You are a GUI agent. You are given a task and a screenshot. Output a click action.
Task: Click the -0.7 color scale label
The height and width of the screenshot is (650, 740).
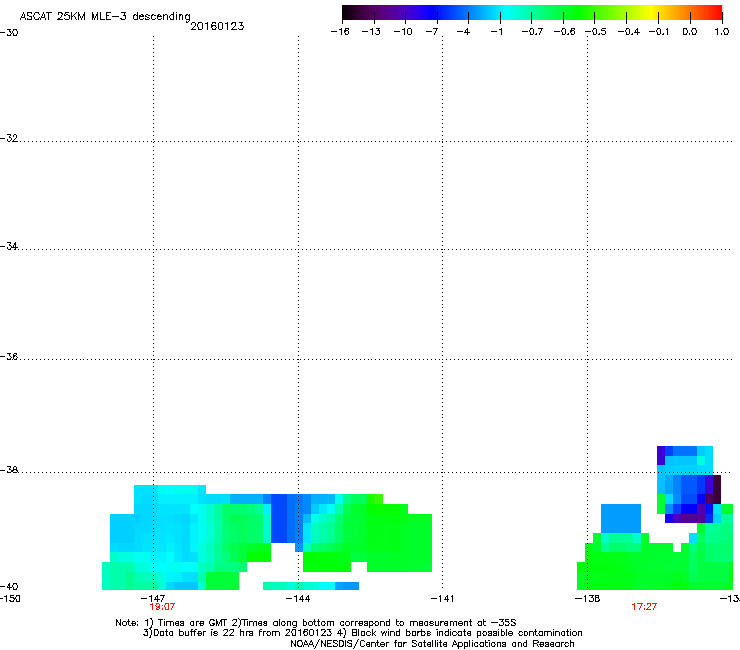532,32
